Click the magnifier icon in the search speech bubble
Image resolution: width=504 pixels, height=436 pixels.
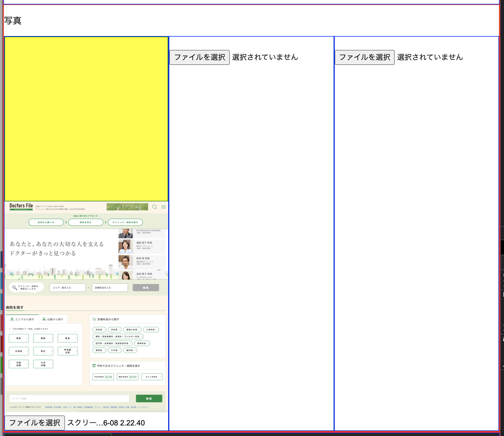14,287
